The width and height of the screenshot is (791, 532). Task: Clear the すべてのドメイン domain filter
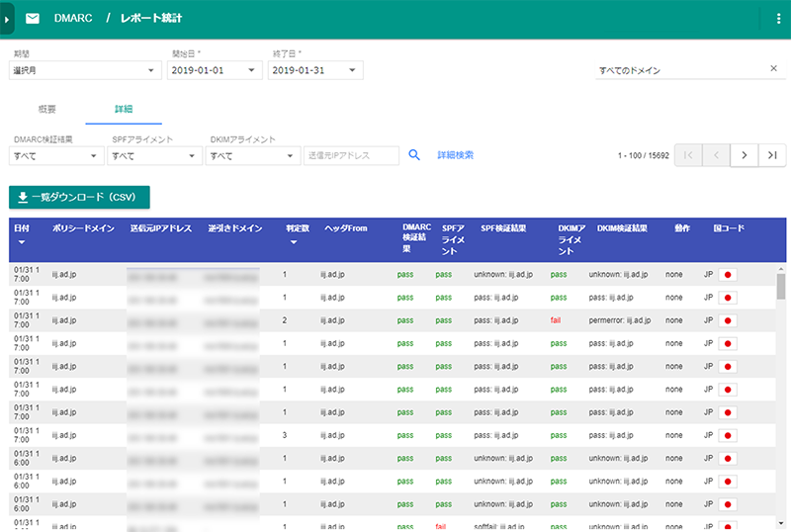773,69
